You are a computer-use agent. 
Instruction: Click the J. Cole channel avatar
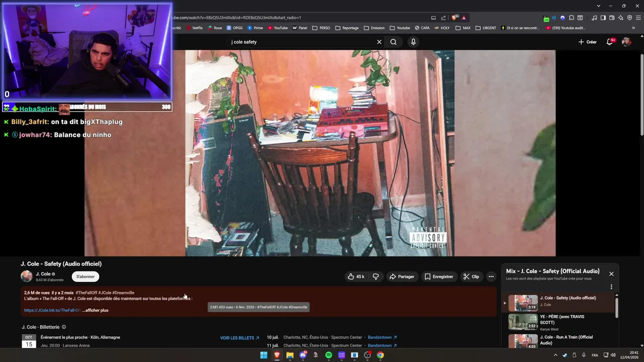tap(26, 276)
